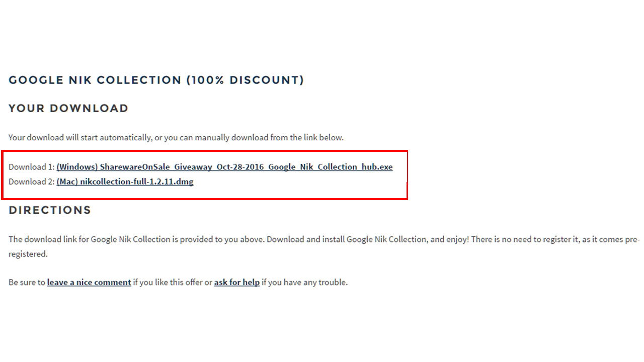Download the Mac nikcollection-full-1.2.11.dmg file
Screen dimensions: 644x362
point(125,182)
